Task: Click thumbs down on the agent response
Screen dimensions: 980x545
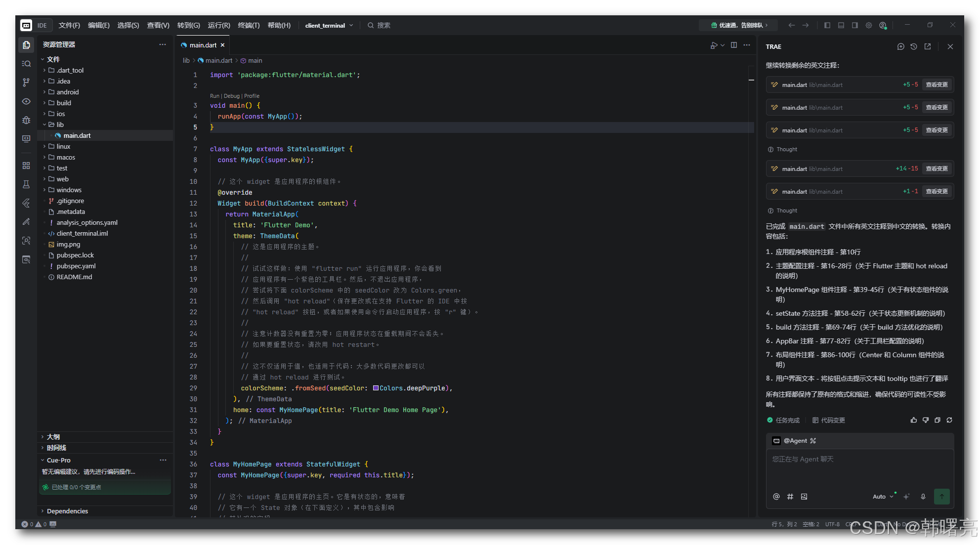Action: 926,420
